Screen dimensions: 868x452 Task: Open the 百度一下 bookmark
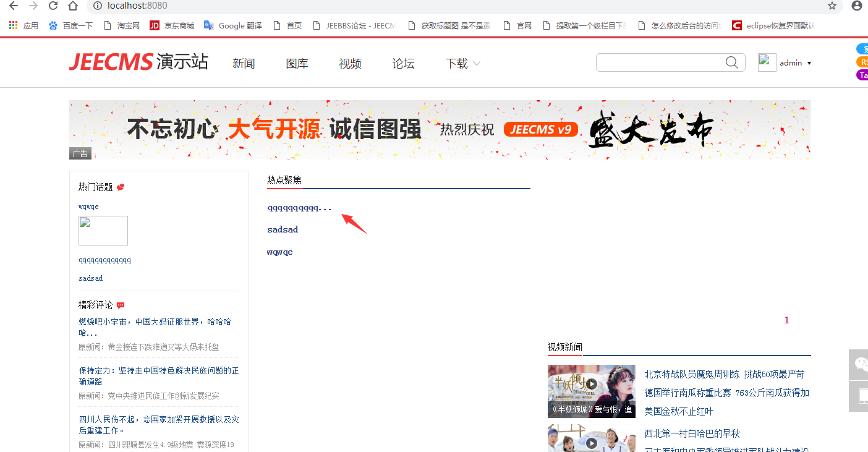71,26
